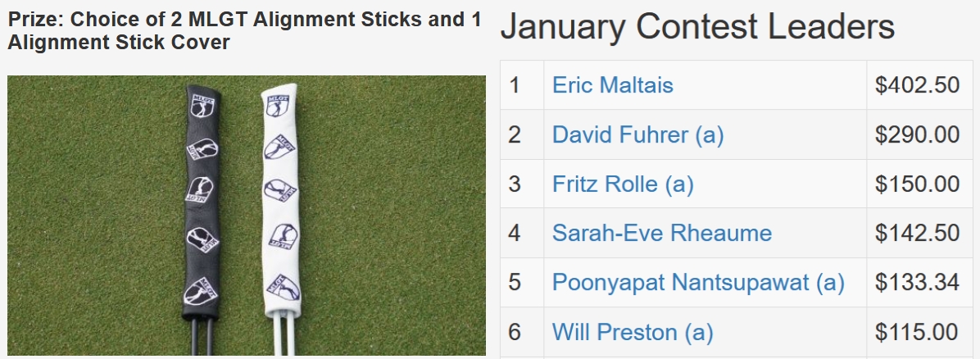This screenshot has height=359, width=980.
Task: Click the $115.00 earnings cell
Action: tap(917, 332)
